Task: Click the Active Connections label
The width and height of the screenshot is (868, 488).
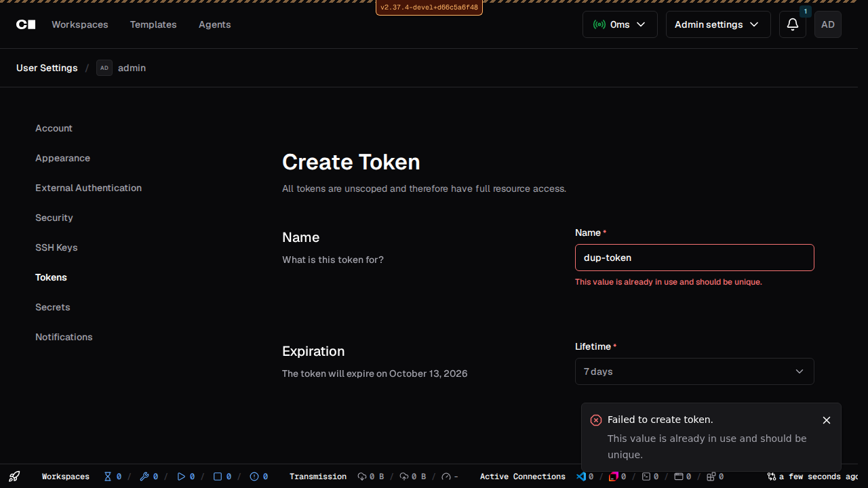Action: point(523,476)
